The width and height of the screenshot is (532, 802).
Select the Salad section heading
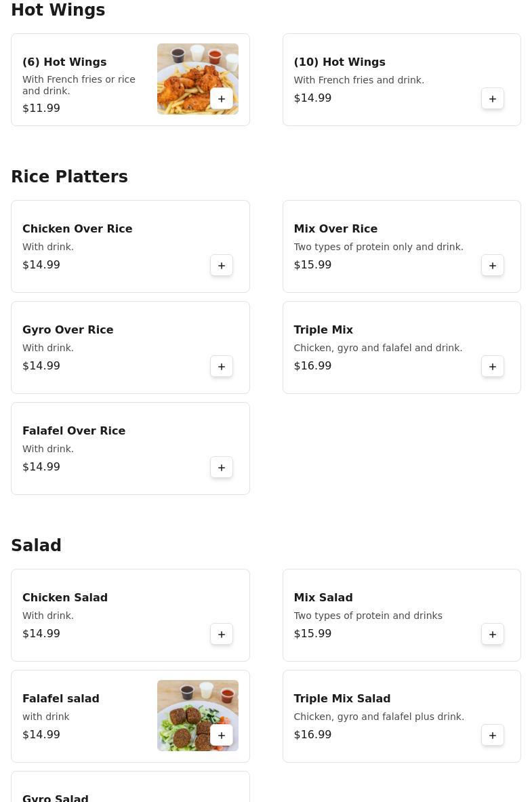(36, 545)
